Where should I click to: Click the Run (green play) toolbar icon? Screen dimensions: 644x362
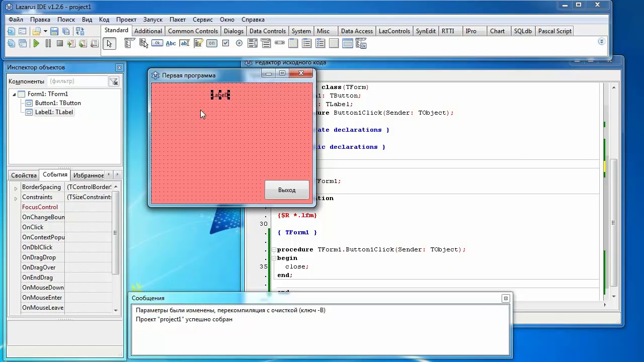(36, 44)
